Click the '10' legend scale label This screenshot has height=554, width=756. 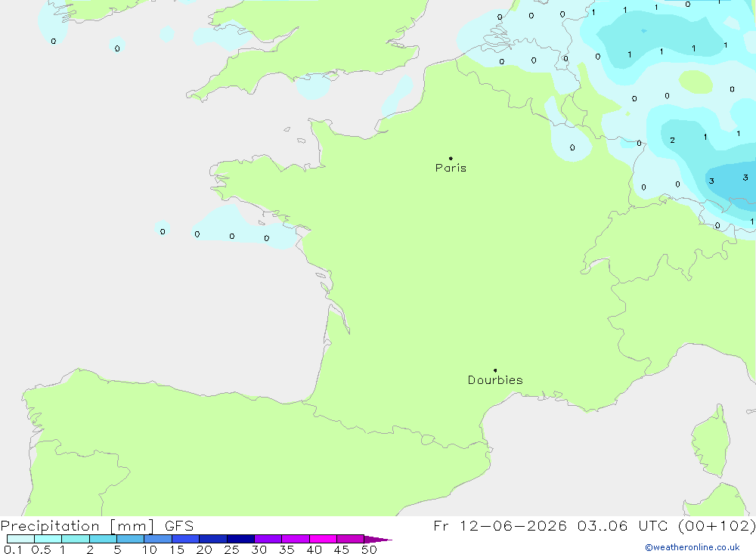(150, 549)
